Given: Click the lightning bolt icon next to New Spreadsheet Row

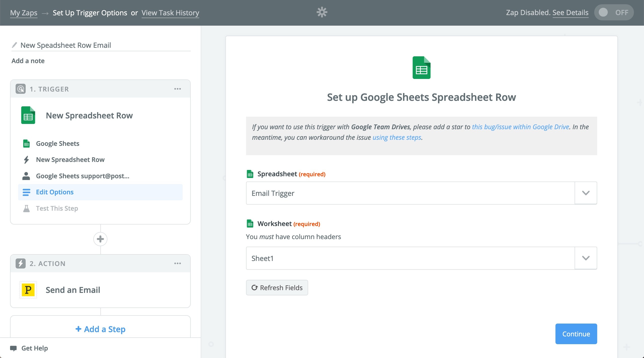Looking at the screenshot, I should (26, 160).
